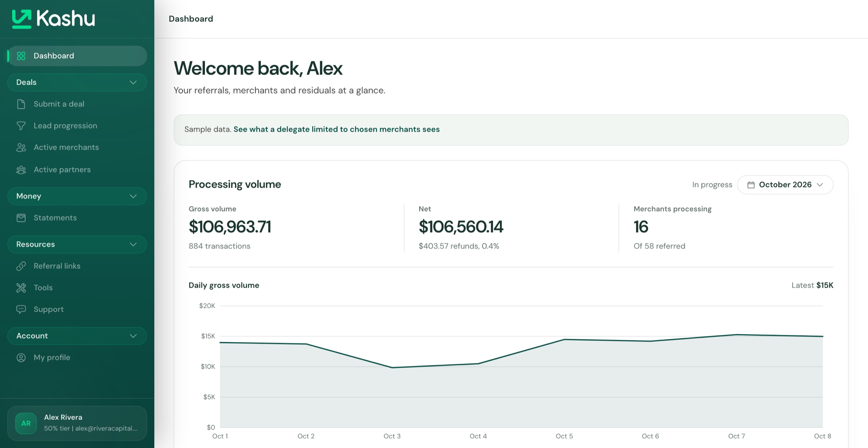The image size is (868, 448).
Task: Click the 884 transactions text
Action: pyautogui.click(x=220, y=246)
